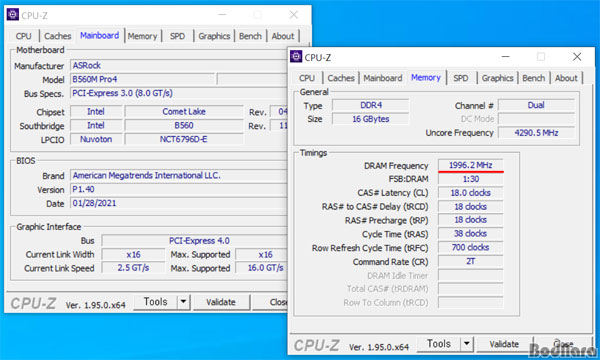The width and height of the screenshot is (600, 360).
Task: Click the Tools button in the Mainboard window
Action: [x=155, y=302]
